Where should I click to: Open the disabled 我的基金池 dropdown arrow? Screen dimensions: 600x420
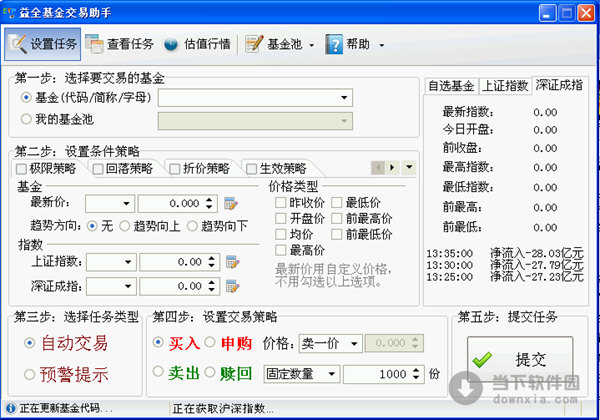(x=344, y=121)
